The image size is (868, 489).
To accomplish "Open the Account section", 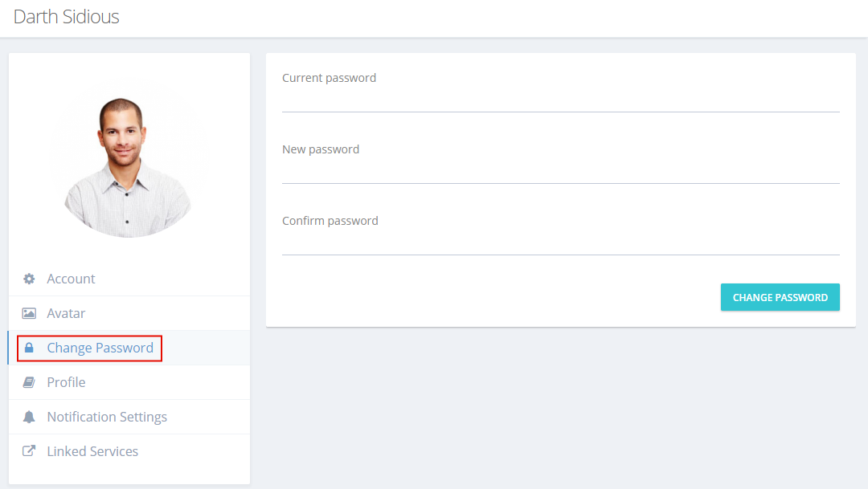I will click(x=129, y=279).
